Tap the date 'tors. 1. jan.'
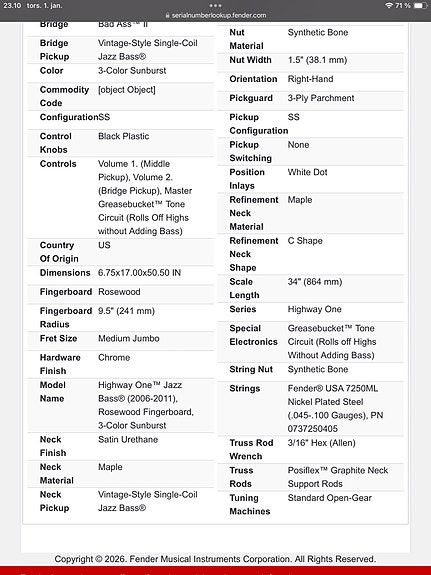431x575 pixels. (x=44, y=6)
